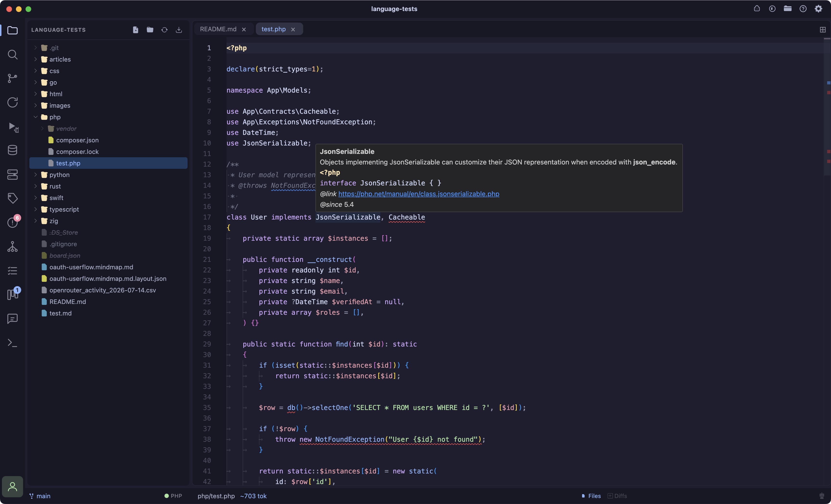
Task: Switch to Diffs view in status bar
Action: [617, 496]
